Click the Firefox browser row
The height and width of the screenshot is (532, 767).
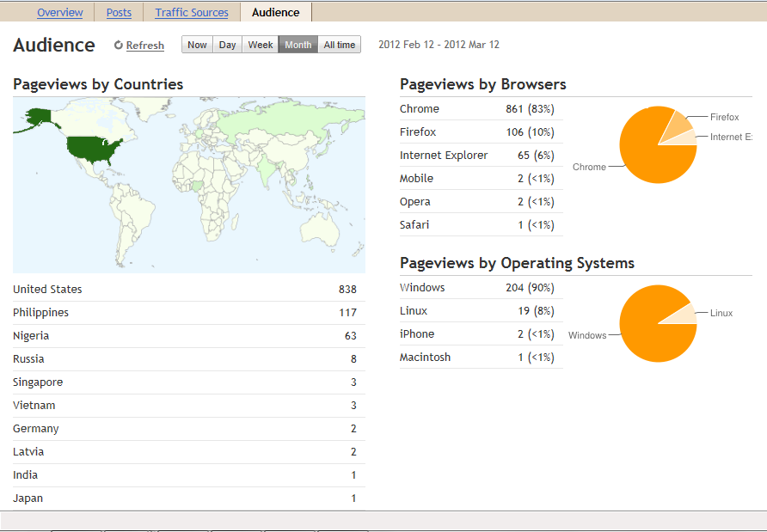click(482, 132)
